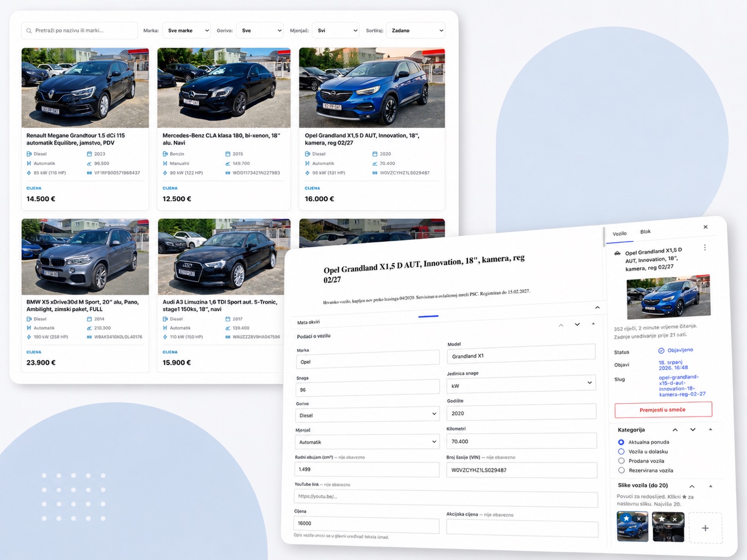
Task: Click the calendar icon on the Mercedes-Benz CLA card
Action: (228, 154)
